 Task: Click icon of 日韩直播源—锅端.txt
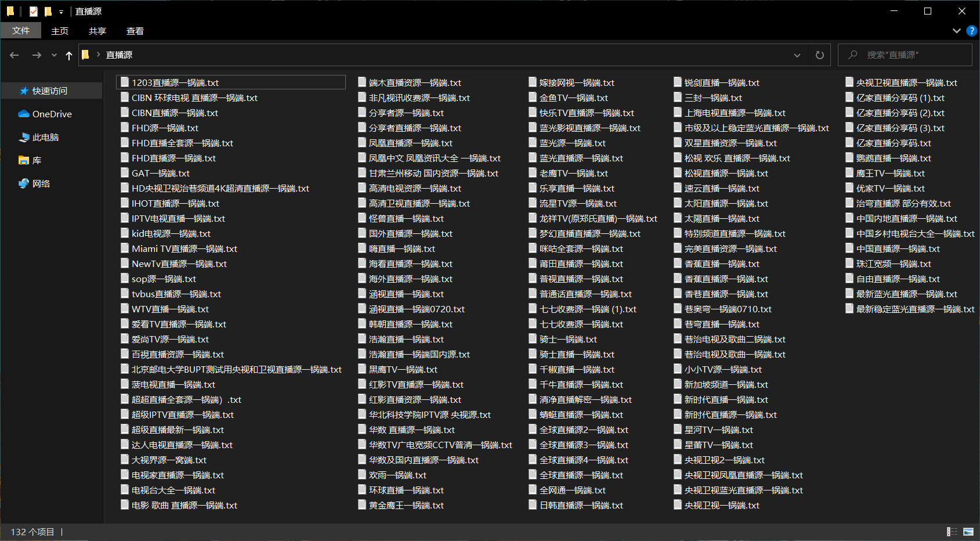coord(533,505)
